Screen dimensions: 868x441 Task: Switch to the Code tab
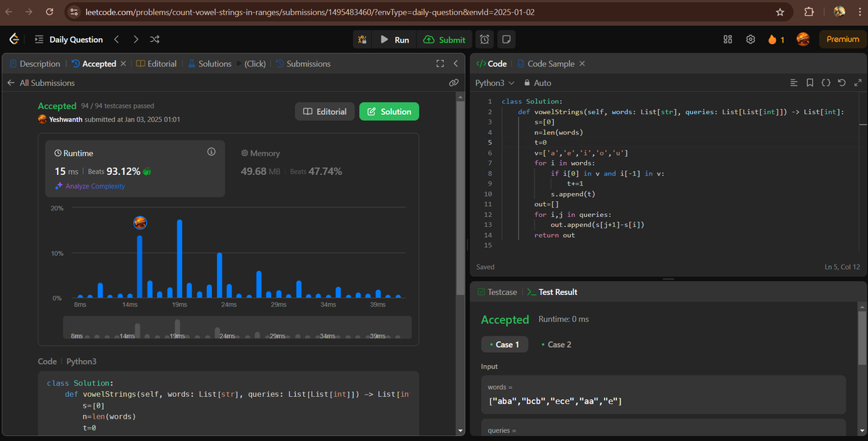point(492,64)
